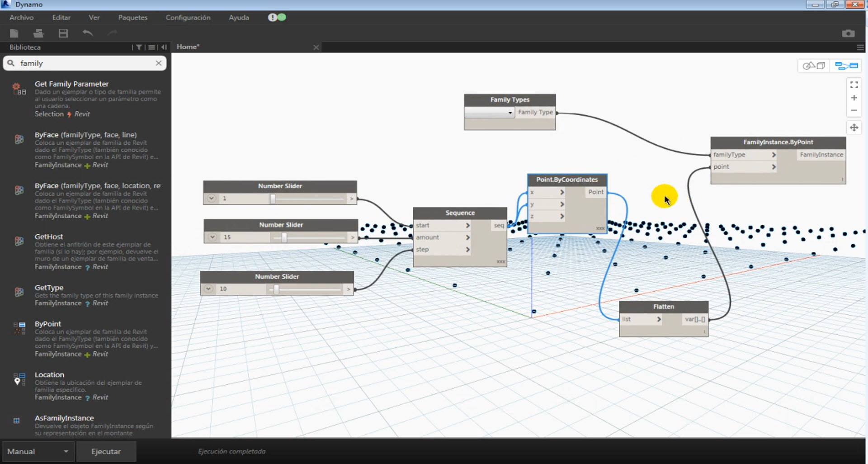
Task: Toggle the library list view icon
Action: pos(151,47)
